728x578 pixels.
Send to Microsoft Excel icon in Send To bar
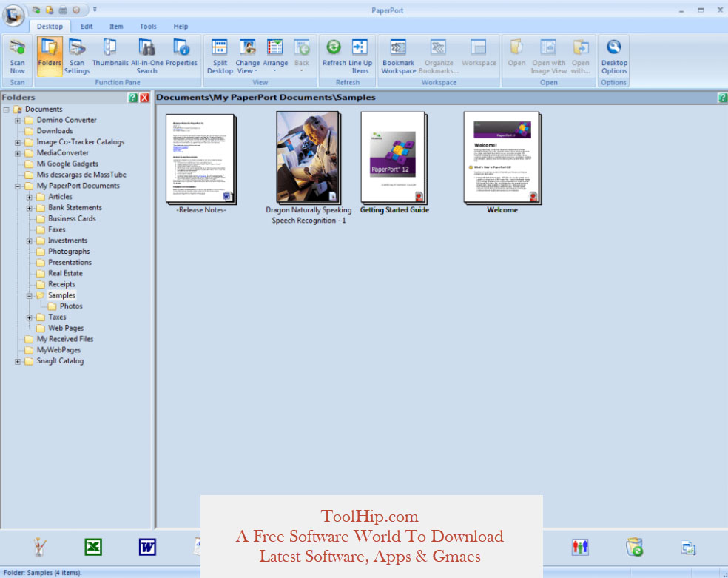93,547
